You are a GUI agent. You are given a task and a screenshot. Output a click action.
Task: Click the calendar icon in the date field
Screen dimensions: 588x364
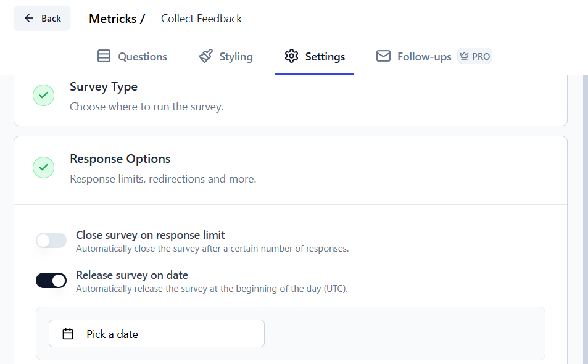[x=68, y=333]
